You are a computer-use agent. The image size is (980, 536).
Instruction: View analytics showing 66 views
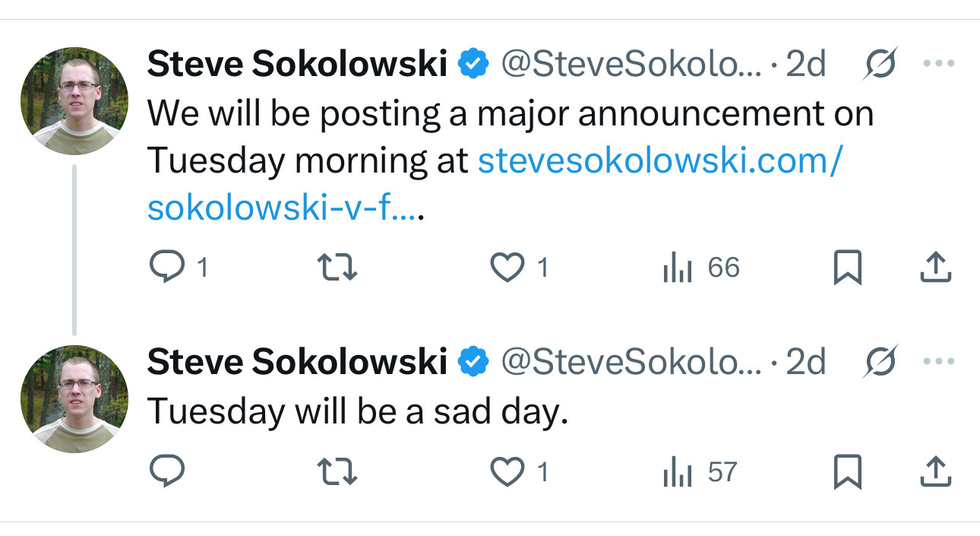coord(700,268)
